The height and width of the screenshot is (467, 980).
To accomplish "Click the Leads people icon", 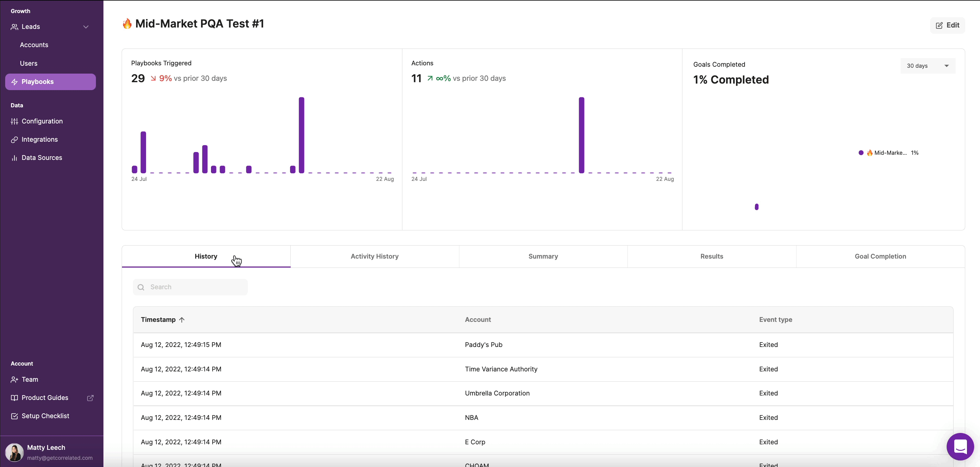I will [x=14, y=26].
